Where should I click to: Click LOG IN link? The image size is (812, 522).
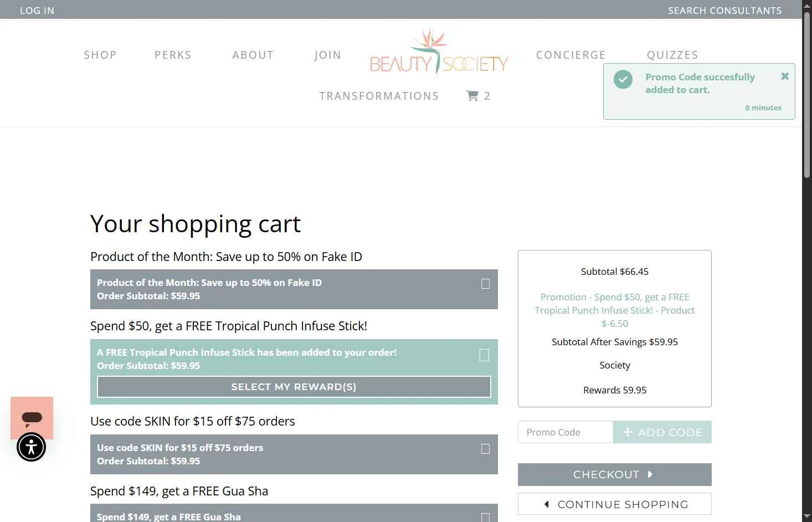37,11
